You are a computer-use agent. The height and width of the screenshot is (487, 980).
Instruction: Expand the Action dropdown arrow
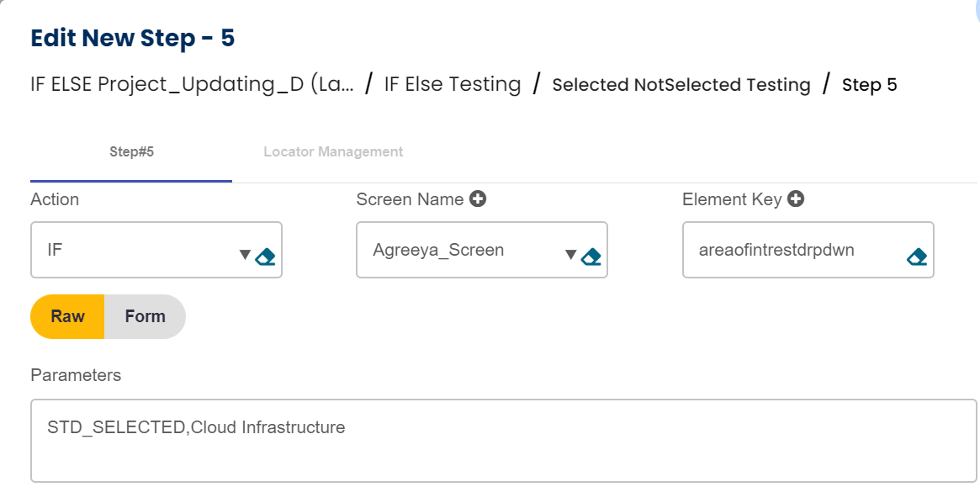point(245,255)
